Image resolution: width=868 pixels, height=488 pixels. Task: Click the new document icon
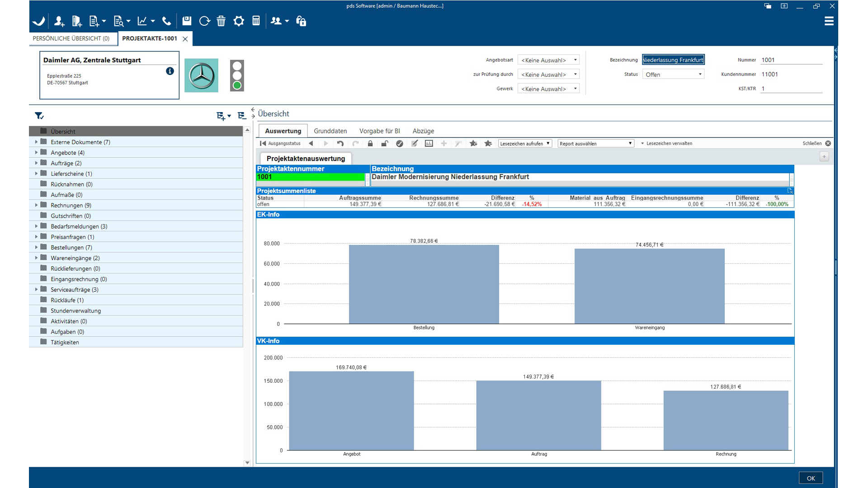(x=94, y=21)
